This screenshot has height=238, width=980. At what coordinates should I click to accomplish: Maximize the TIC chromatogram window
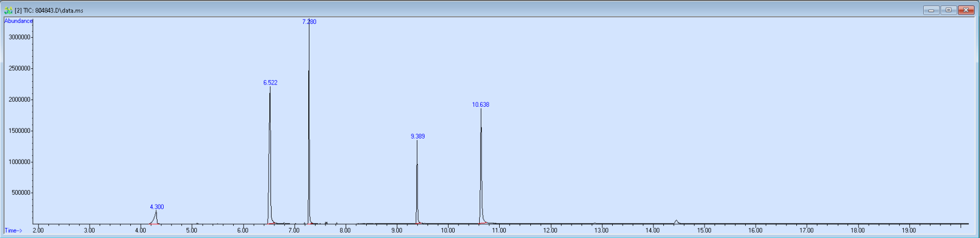(x=948, y=10)
